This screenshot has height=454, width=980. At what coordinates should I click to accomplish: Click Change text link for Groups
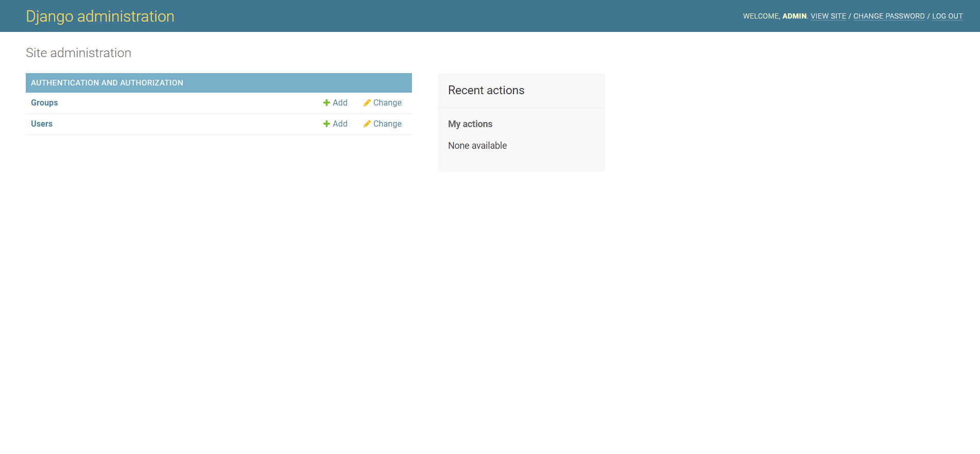pos(387,103)
